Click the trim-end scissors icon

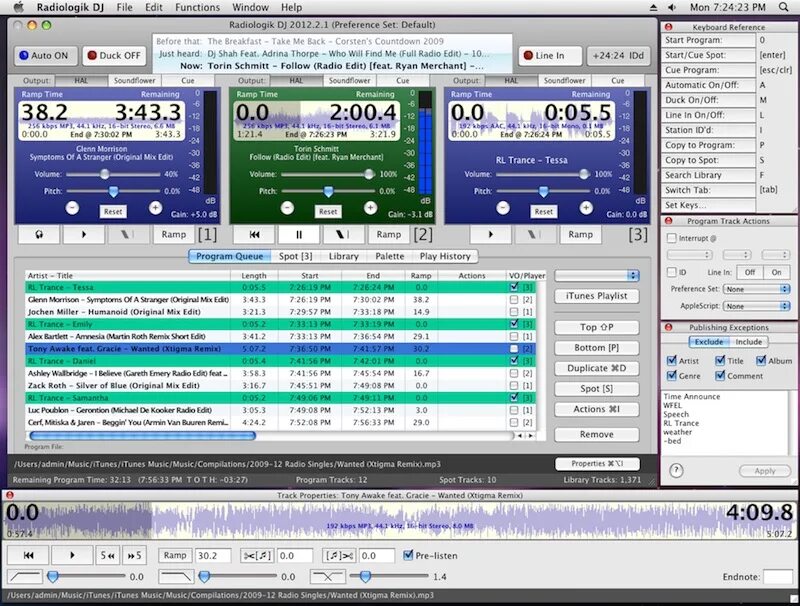[x=340, y=556]
